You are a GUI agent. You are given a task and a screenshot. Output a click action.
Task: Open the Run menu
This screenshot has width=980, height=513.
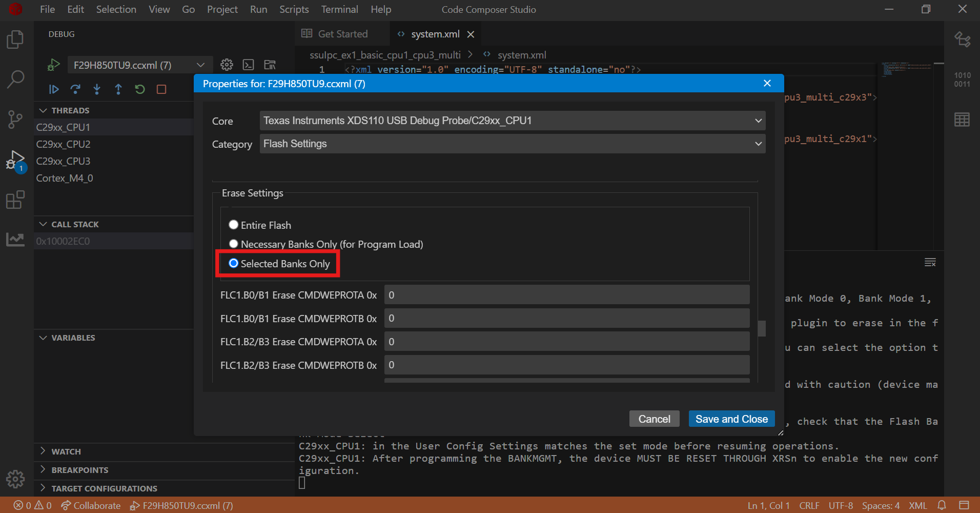(258, 9)
